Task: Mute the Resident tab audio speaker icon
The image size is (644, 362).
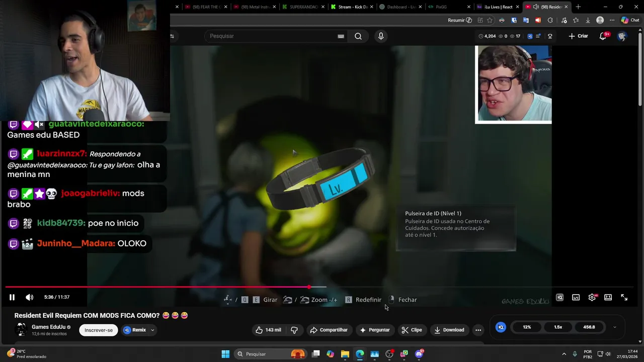Action: [536, 7]
